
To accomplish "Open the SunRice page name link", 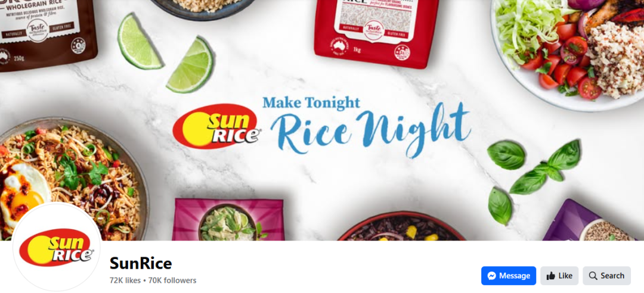I will point(141,263).
